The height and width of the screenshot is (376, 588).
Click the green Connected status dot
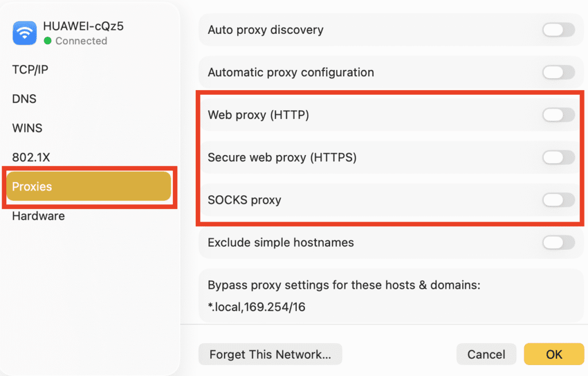pos(48,41)
